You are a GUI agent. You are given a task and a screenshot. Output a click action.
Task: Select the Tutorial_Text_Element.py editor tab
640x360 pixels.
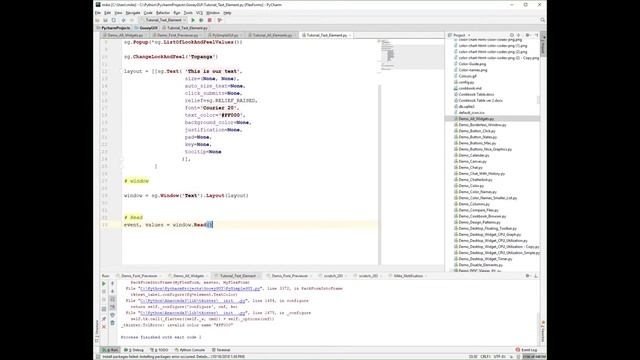coord(327,36)
